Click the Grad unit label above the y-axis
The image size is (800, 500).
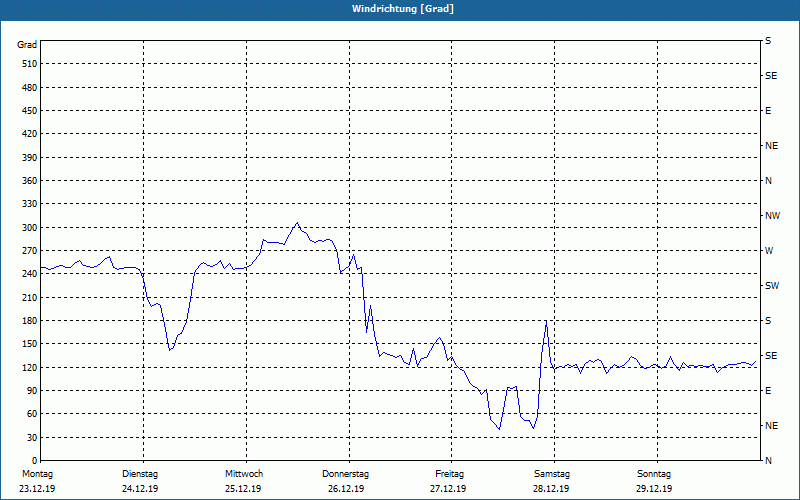(x=27, y=45)
